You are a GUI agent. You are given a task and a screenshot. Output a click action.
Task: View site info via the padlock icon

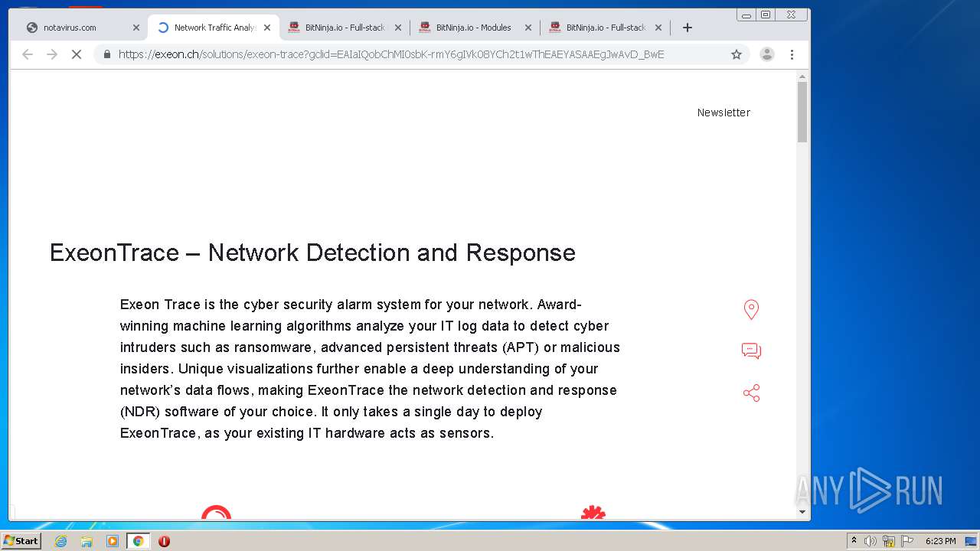pyautogui.click(x=106, y=54)
